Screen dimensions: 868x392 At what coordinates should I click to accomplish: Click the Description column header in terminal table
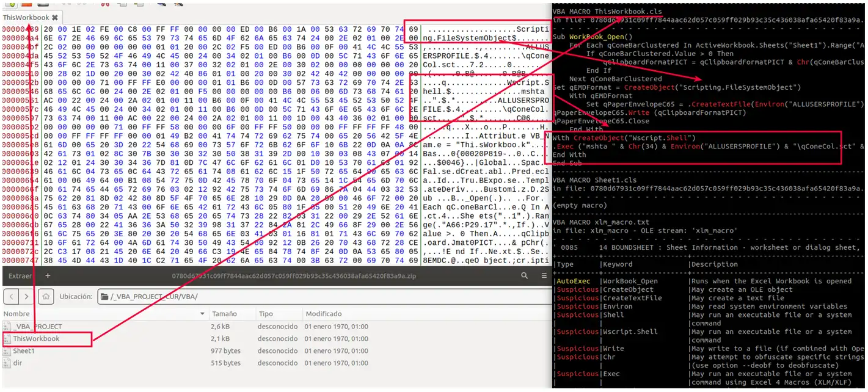[716, 264]
